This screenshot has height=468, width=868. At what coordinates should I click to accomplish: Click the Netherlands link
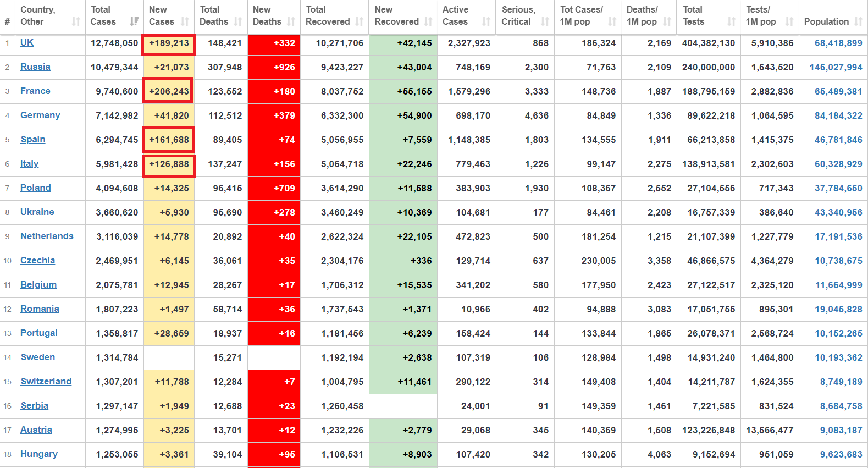(x=47, y=236)
